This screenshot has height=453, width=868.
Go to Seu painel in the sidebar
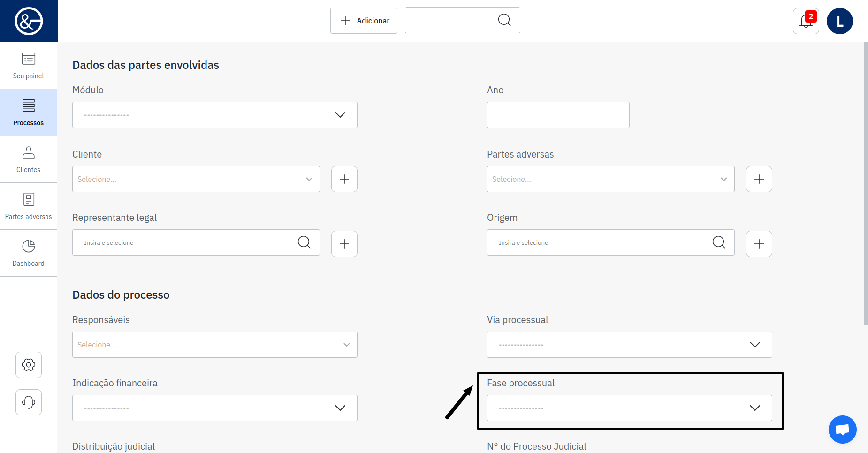(x=29, y=66)
